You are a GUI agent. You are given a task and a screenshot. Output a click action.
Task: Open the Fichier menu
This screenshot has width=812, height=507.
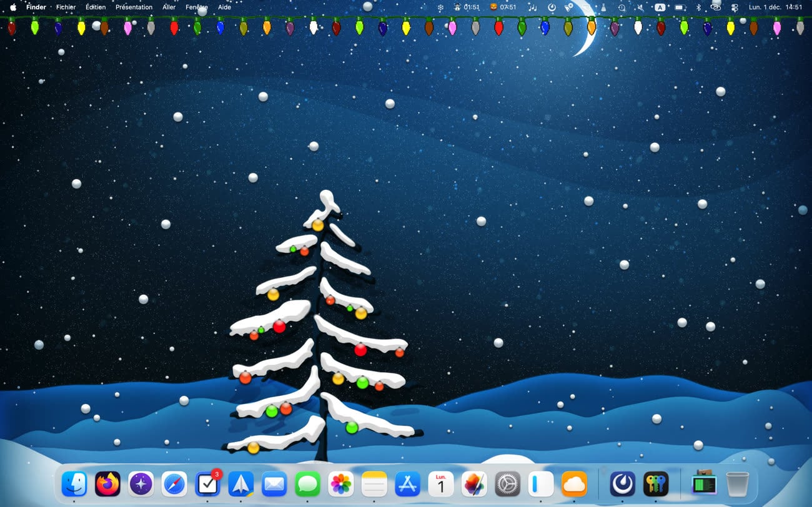[66, 7]
